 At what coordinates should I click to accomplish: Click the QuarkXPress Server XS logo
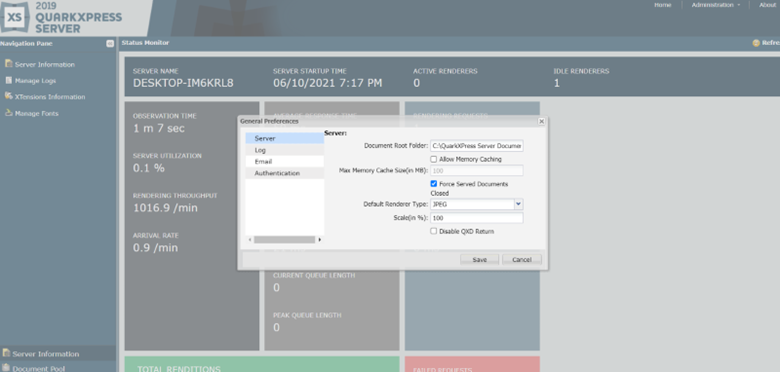point(14,16)
